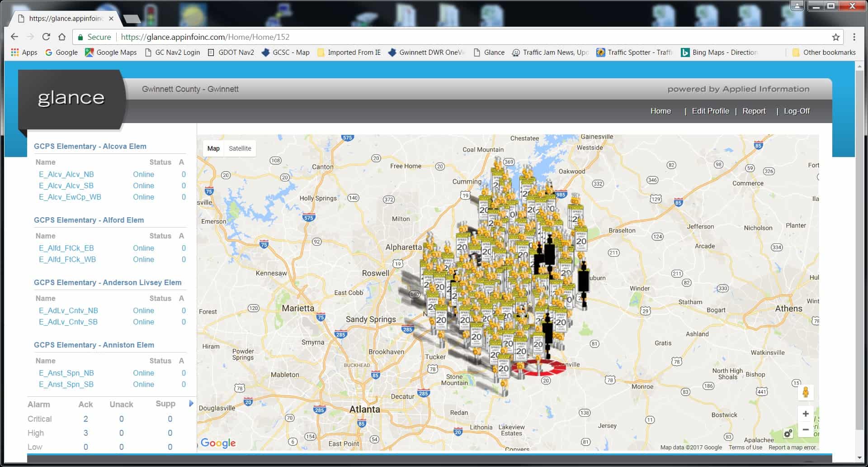Click the glance logo
Screen dimensions: 868x467
tap(71, 98)
